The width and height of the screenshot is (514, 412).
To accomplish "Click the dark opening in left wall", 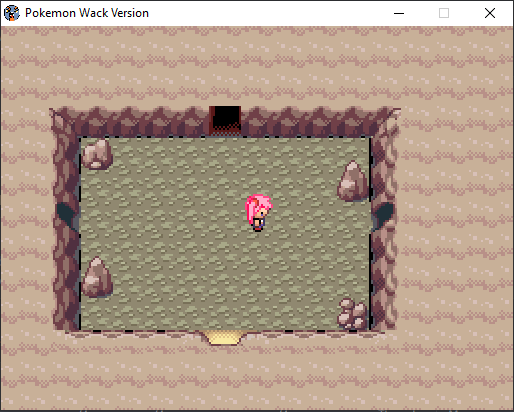I will click(x=68, y=215).
